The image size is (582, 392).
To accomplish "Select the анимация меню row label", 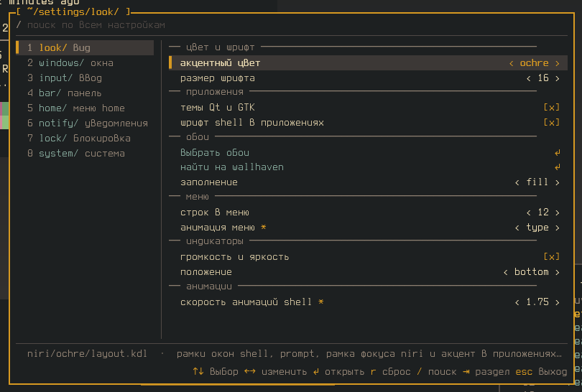I will click(218, 228).
